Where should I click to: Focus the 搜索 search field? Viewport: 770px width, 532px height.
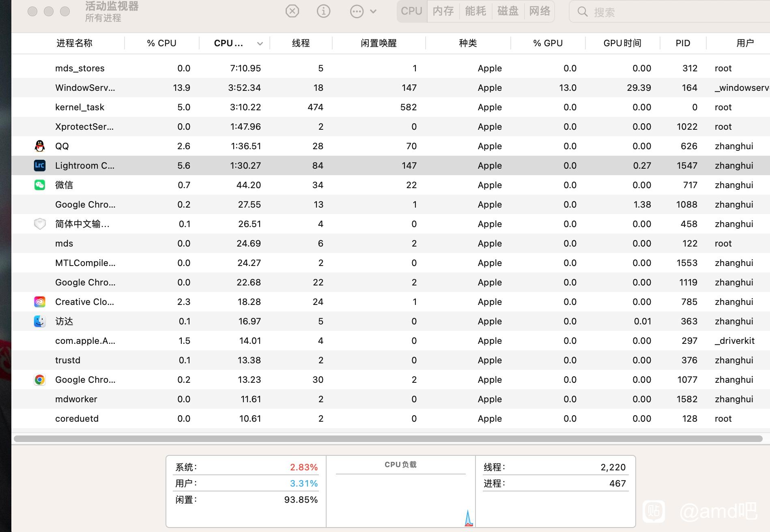point(669,12)
